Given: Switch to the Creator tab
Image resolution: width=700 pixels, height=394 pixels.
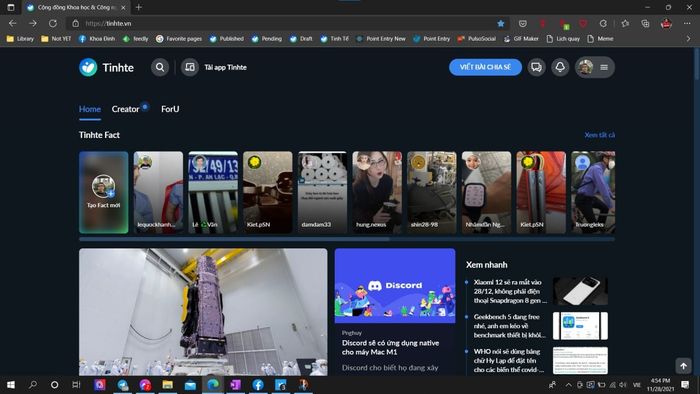Looking at the screenshot, I should click(125, 109).
